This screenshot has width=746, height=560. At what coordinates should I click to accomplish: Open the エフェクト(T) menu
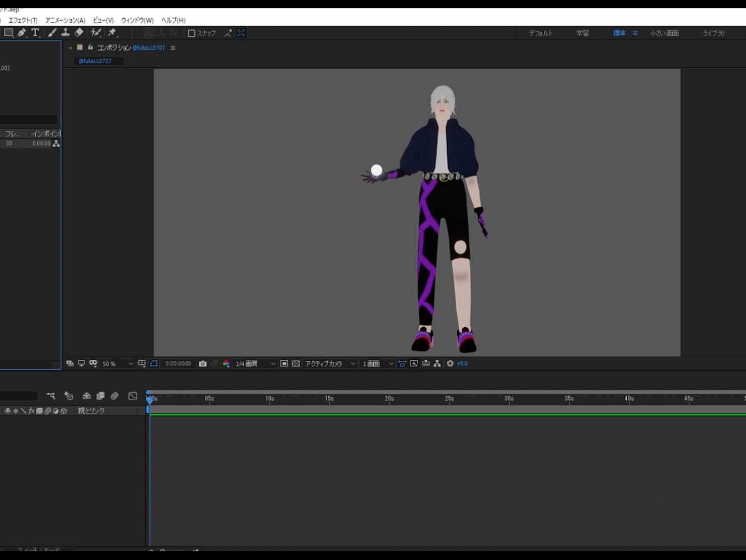23,20
